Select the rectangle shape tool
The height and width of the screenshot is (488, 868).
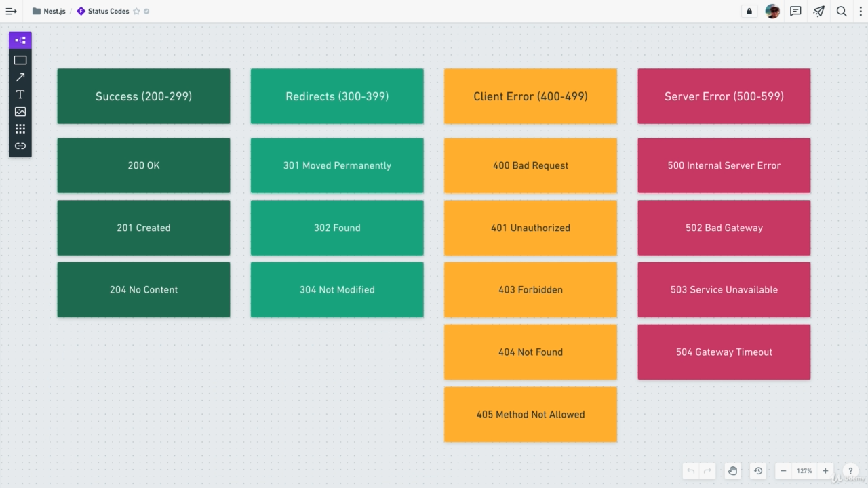(x=20, y=60)
